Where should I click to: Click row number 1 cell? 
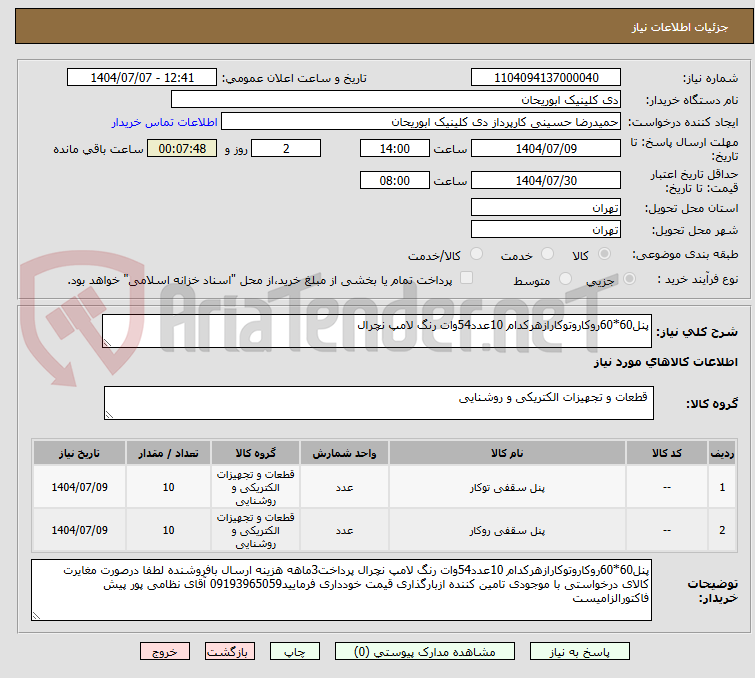722,487
